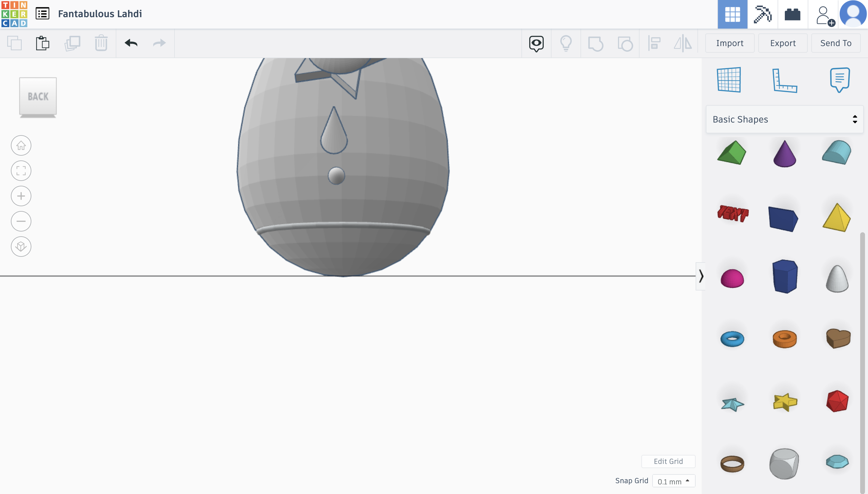Screen dimensions: 868x494
Task: Open the Ruler tool in the right panel
Action: 785,80
